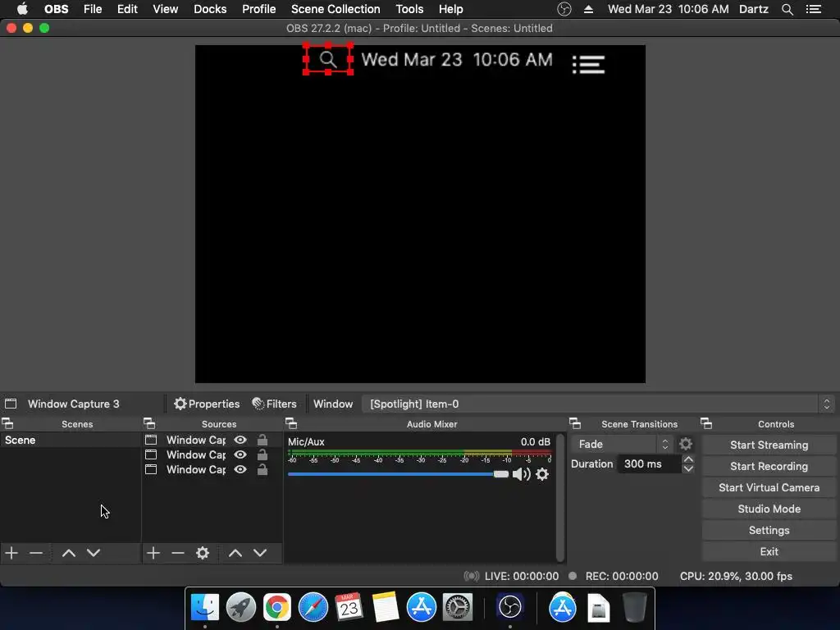Viewport: 840px width, 630px height.
Task: Open Notification Center list icon
Action: coord(813,9)
